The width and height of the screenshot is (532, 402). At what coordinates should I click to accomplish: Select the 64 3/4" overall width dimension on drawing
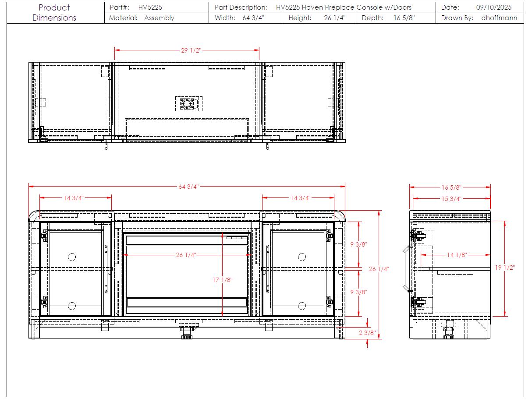[x=188, y=187]
